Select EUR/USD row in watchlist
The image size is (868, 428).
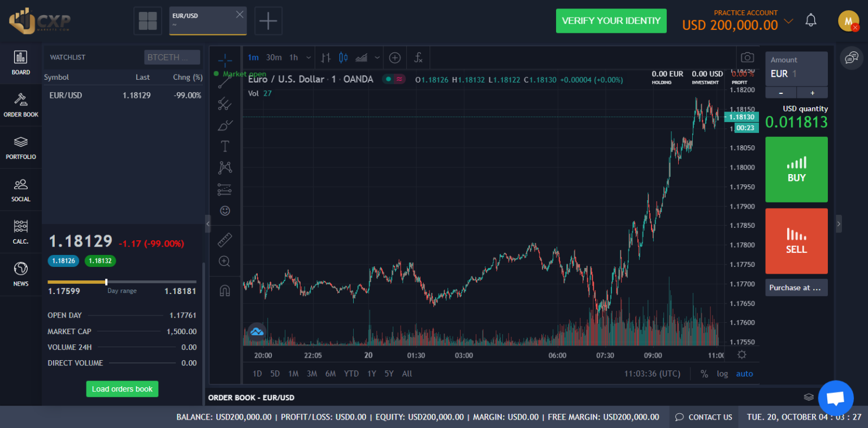coord(123,96)
